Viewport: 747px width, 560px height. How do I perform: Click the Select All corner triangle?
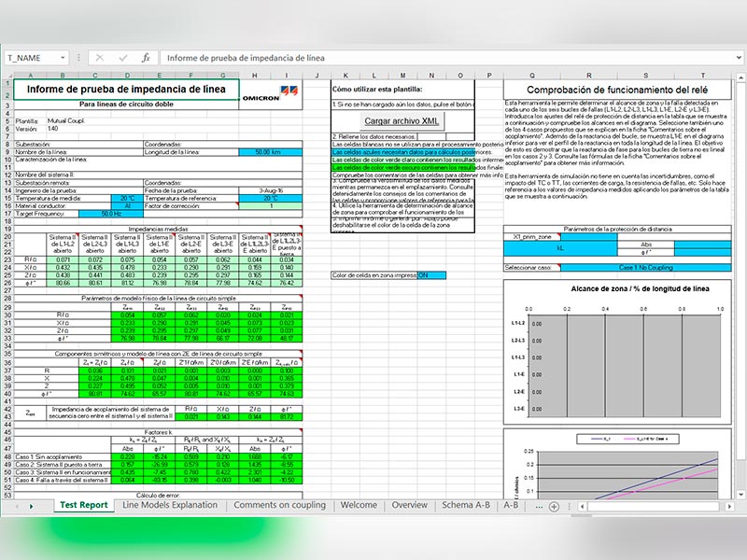(x=8, y=76)
